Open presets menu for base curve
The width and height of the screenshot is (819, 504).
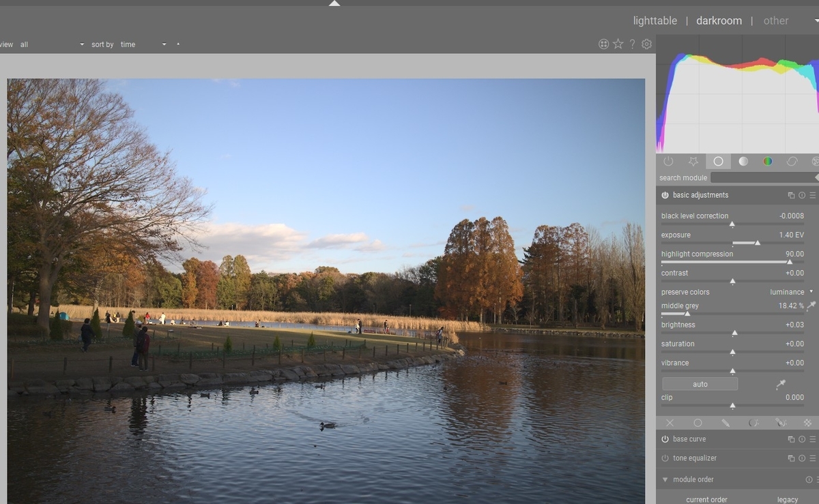coord(813,439)
